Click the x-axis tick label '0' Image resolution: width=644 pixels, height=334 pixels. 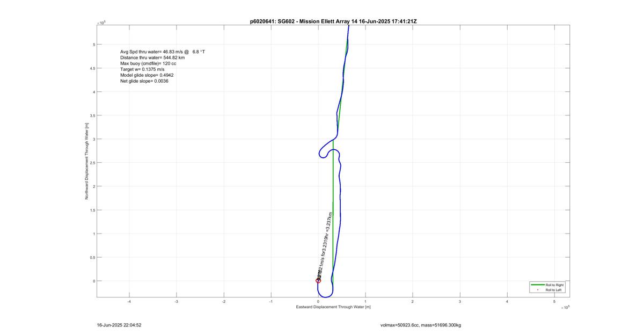[318, 302]
